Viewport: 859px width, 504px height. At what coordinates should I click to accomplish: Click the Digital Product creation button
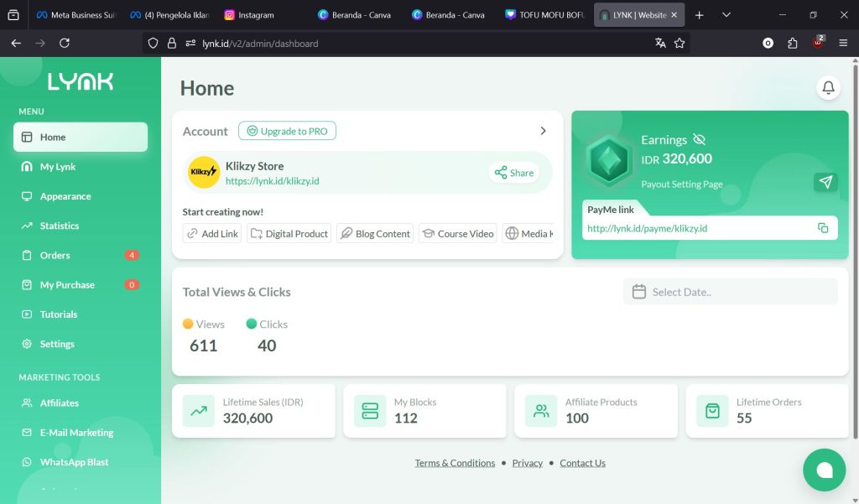(289, 234)
